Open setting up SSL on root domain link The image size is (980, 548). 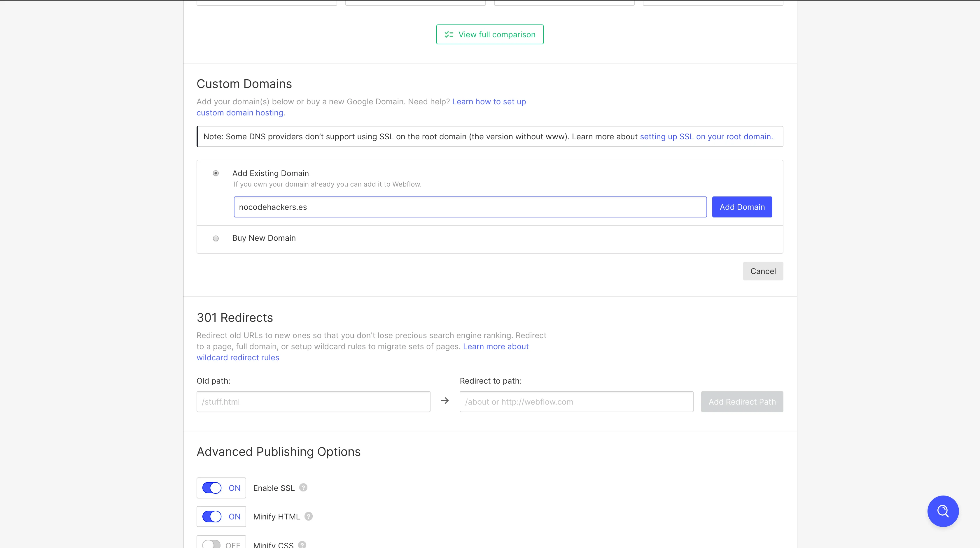click(x=706, y=137)
